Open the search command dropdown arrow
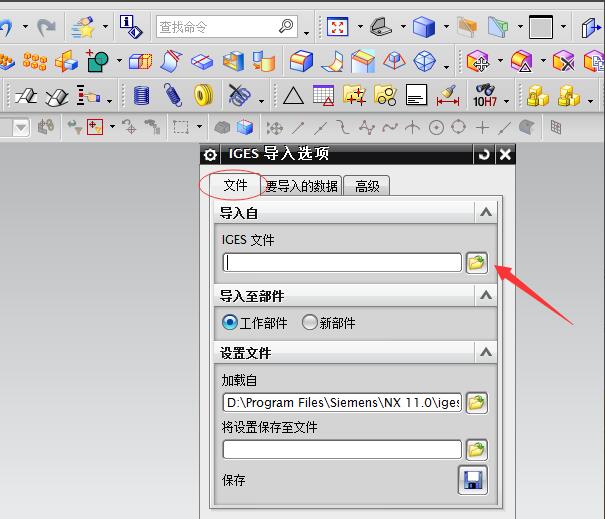 coord(306,33)
